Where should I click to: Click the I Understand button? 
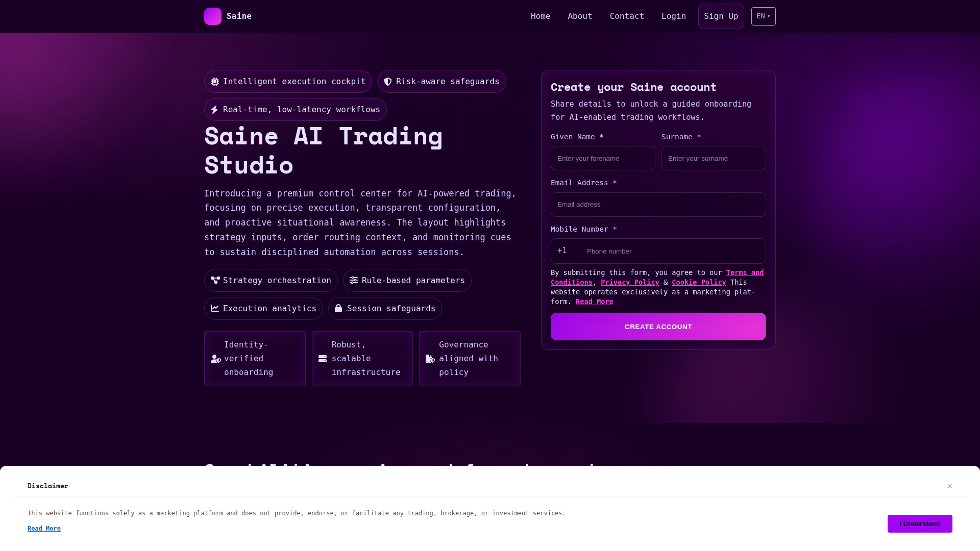[x=920, y=523]
